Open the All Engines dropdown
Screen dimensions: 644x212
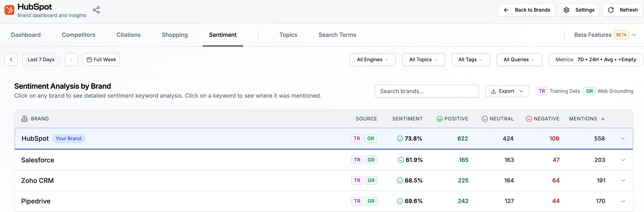[373, 59]
